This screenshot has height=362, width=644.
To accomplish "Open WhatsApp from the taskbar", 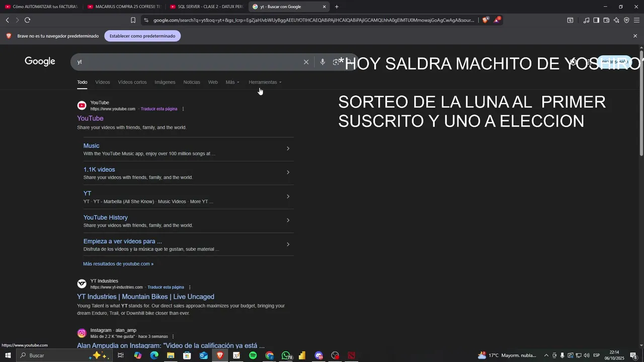I will [x=286, y=355].
